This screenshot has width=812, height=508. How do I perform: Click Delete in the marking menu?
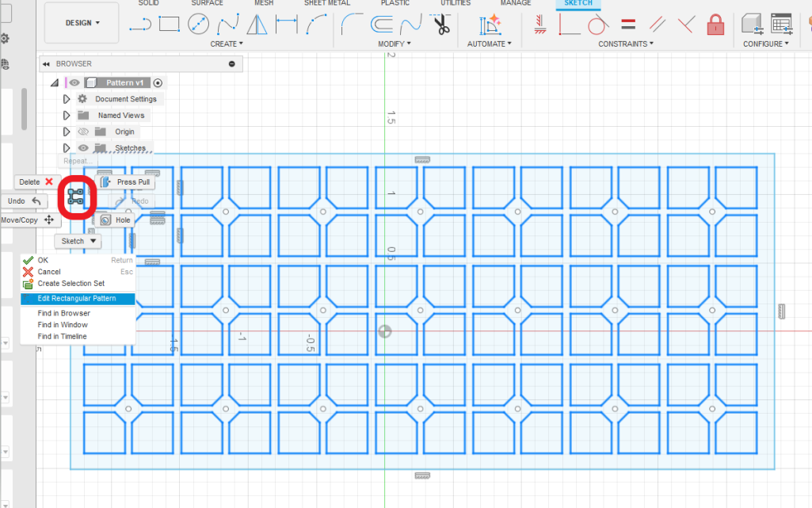pos(36,181)
